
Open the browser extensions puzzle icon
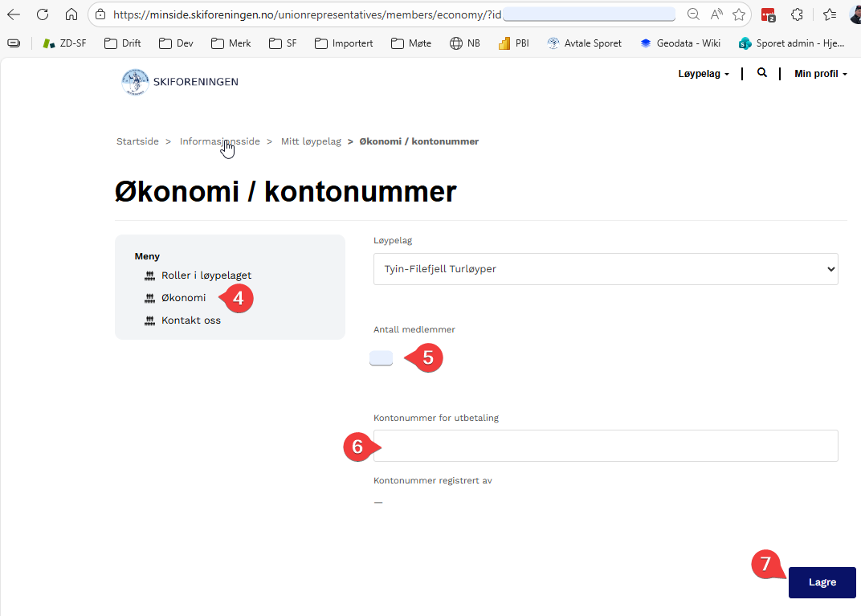click(x=797, y=14)
